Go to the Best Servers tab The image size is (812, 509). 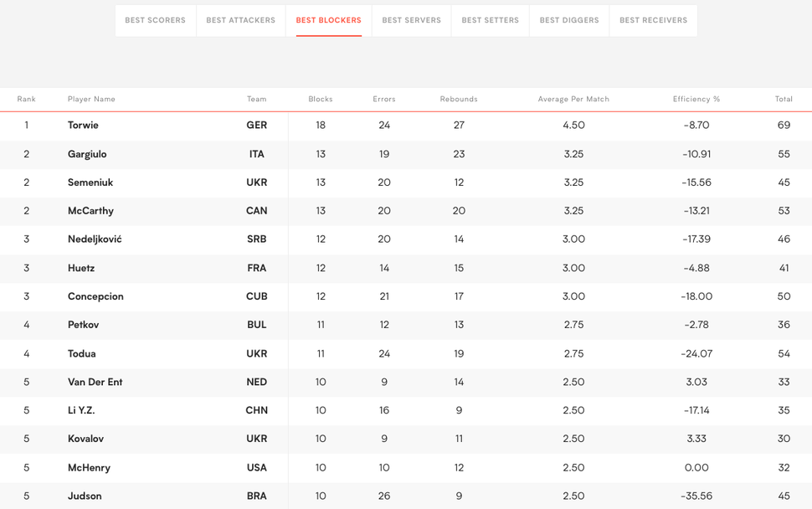pos(411,20)
